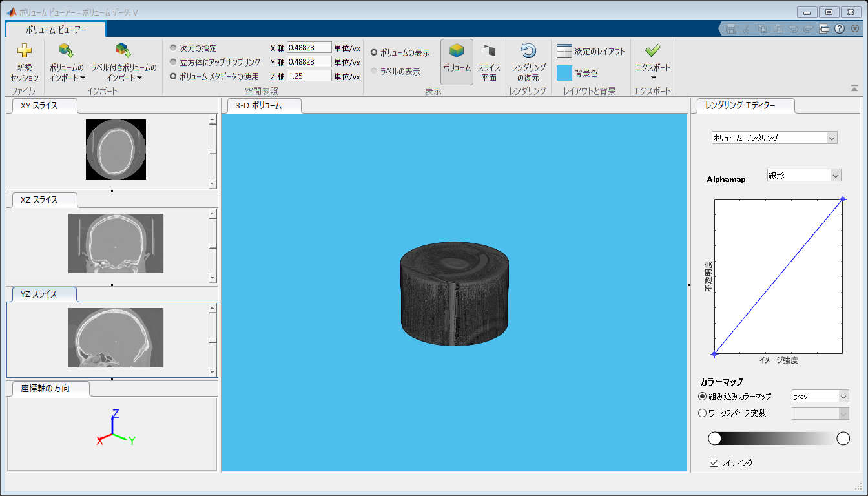Open the help question mark icon

840,29
